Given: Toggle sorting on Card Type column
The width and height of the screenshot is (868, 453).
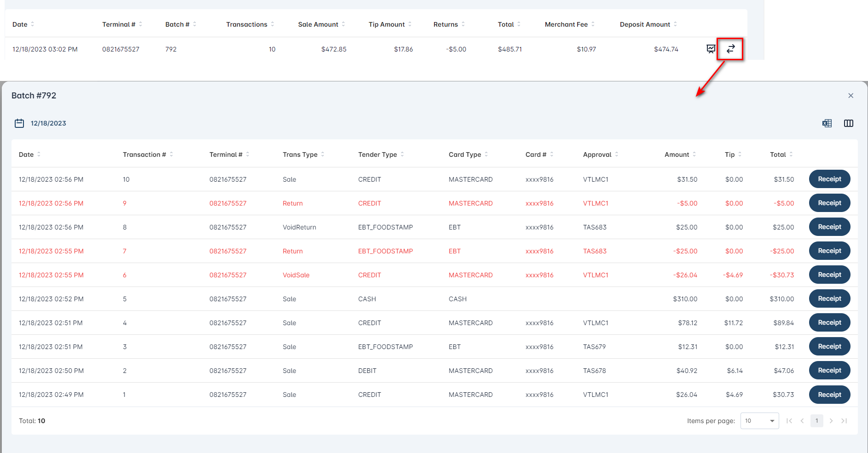Looking at the screenshot, I should 488,155.
